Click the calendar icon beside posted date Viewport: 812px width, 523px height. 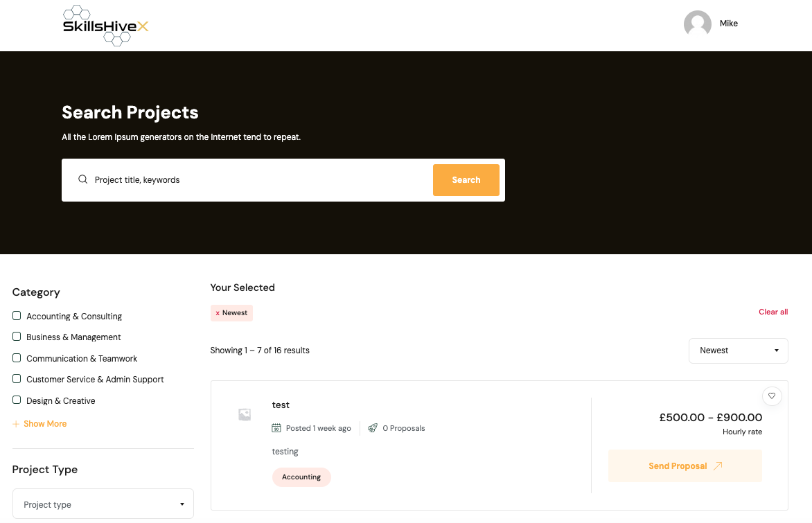coord(276,428)
